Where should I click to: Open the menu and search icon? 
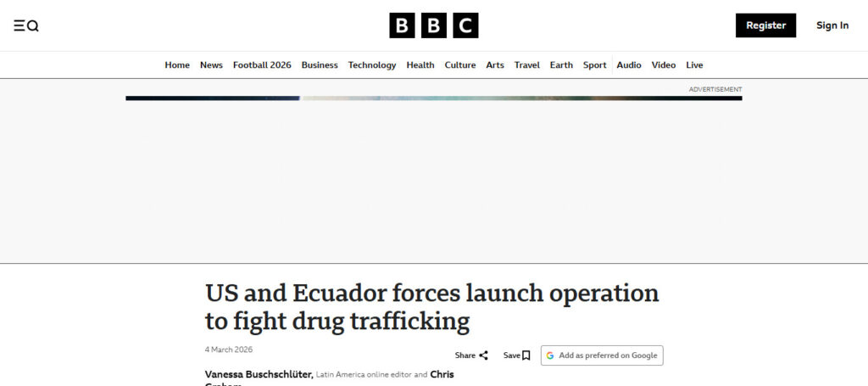point(26,25)
